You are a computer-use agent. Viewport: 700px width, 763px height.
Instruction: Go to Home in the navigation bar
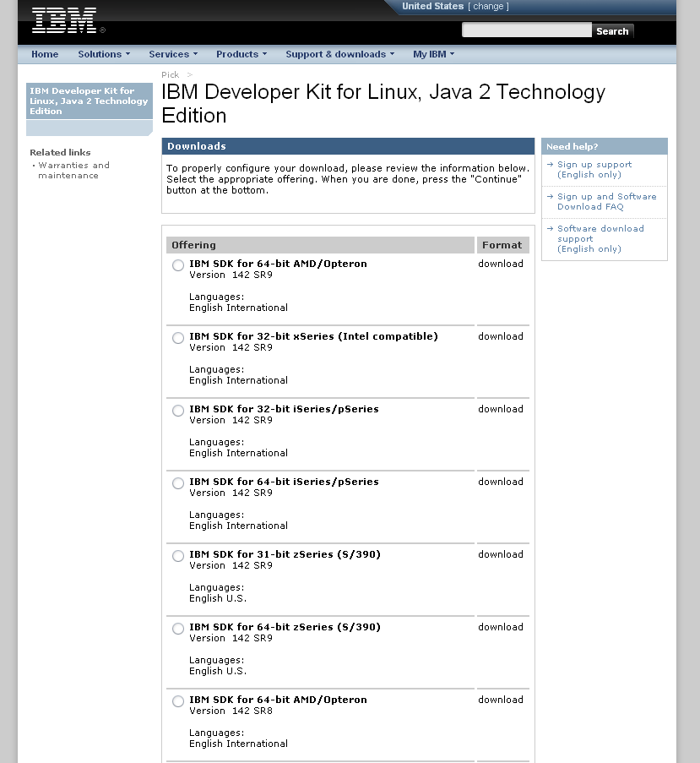(x=45, y=54)
